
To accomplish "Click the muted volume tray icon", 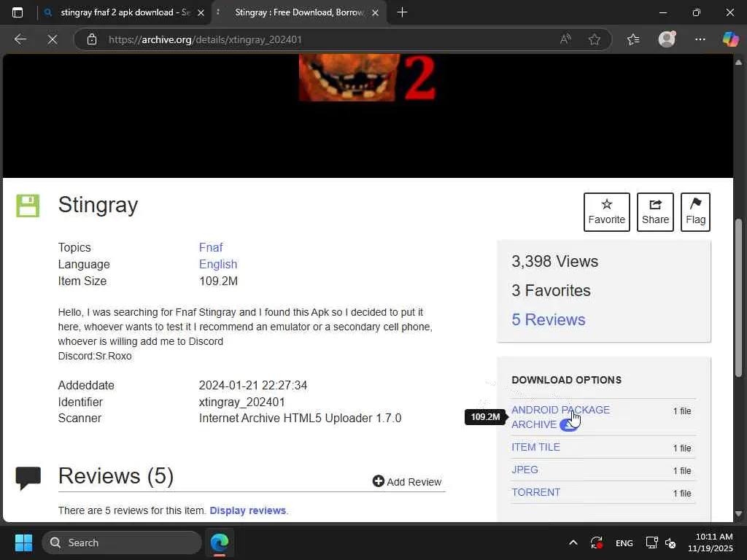I will [670, 542].
